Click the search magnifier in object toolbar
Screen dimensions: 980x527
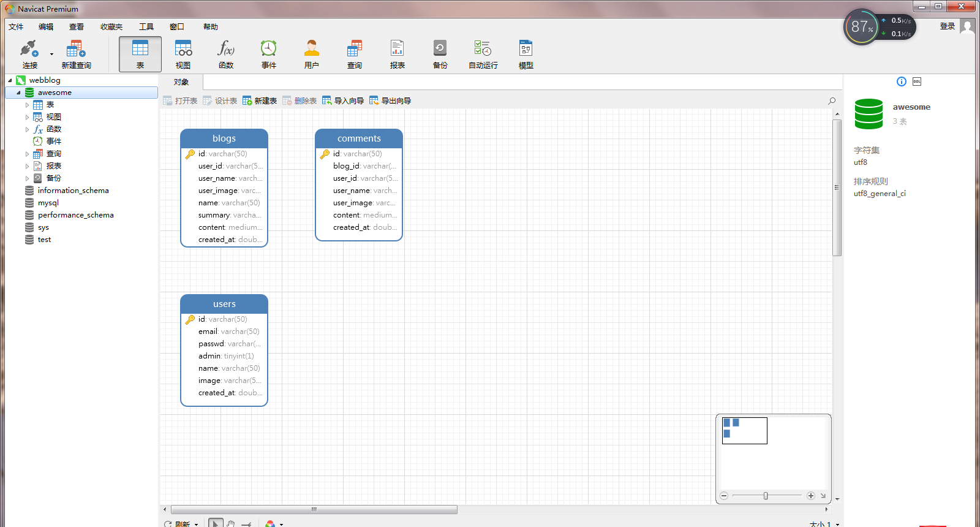pos(832,100)
